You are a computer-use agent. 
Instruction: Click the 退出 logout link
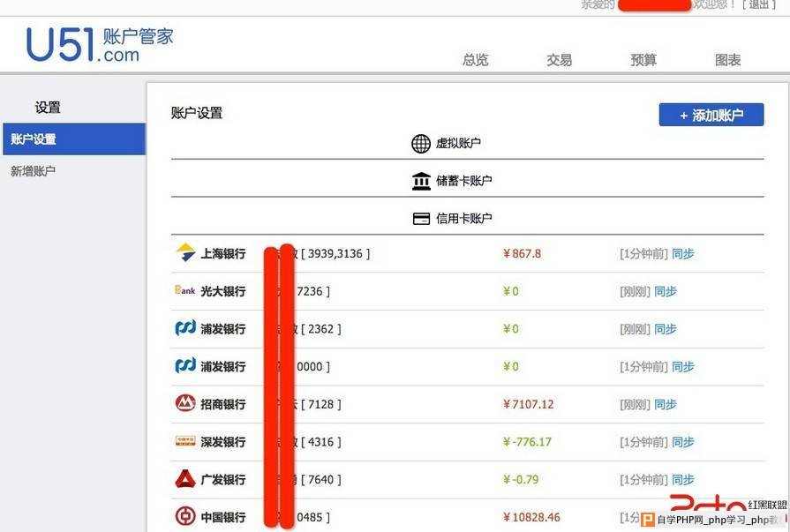(x=759, y=4)
